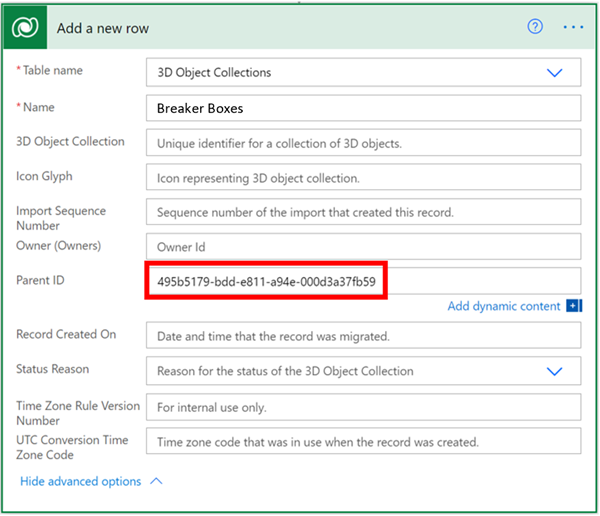Click the Icon Glyph label

[44, 176]
